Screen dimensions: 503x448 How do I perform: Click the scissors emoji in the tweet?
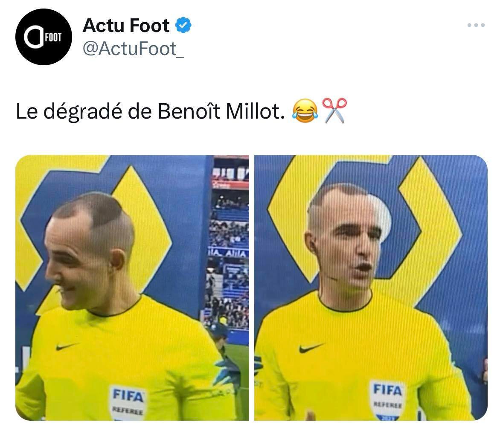coord(334,111)
